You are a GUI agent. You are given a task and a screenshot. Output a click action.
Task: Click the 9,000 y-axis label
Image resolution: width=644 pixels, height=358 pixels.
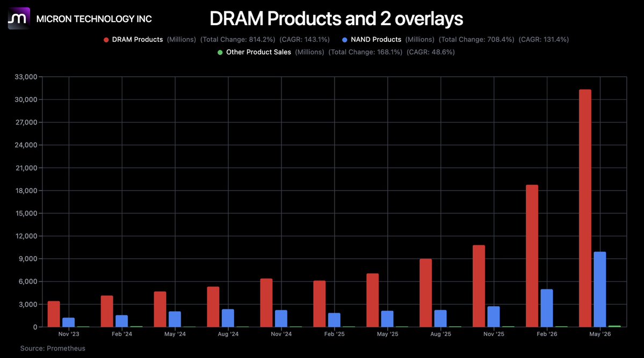27,259
